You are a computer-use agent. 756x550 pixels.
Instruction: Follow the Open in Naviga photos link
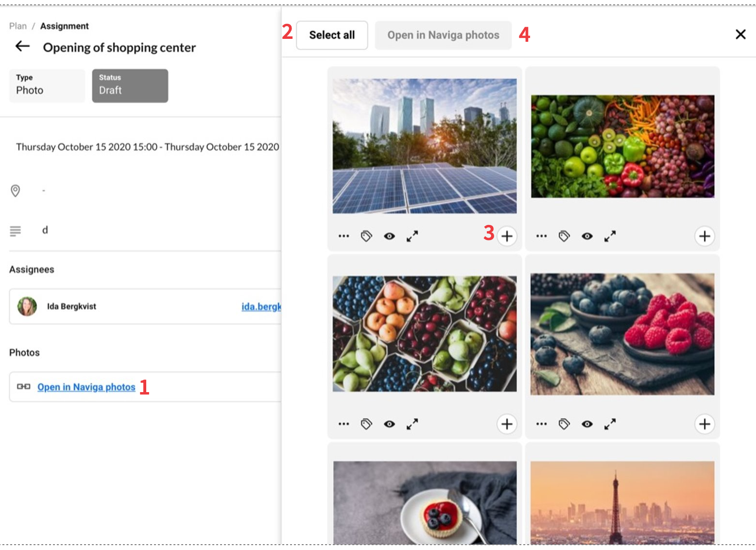click(86, 387)
